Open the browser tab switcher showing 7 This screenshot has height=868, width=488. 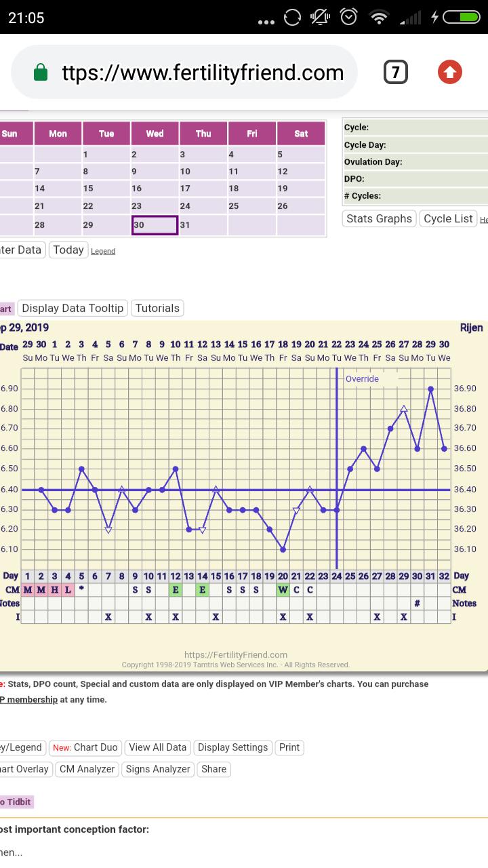click(396, 72)
